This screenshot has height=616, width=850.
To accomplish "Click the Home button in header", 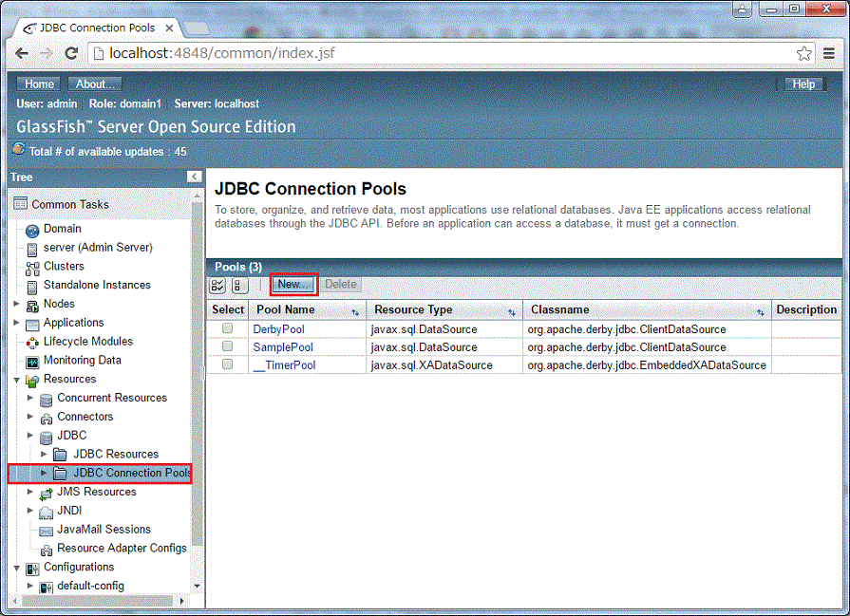I will pyautogui.click(x=39, y=84).
